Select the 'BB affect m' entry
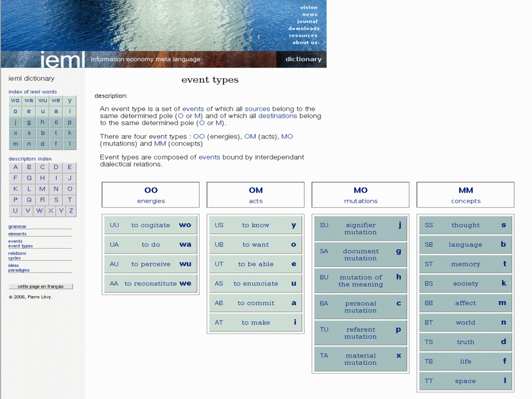 pyautogui.click(x=465, y=303)
